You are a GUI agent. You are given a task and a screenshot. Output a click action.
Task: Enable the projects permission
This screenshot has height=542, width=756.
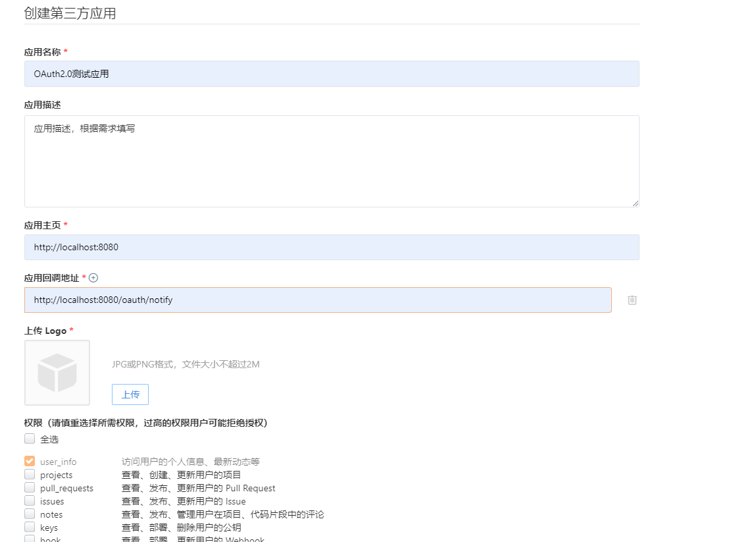coord(30,475)
